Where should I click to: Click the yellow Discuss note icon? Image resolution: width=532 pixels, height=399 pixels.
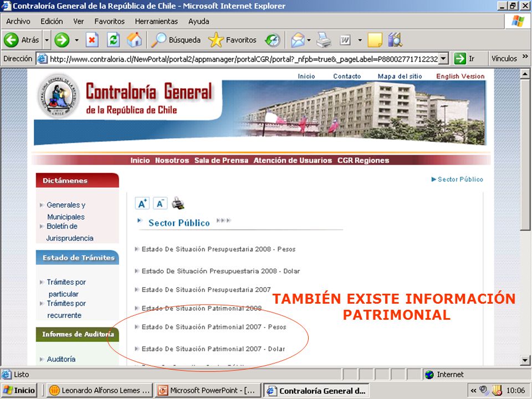click(375, 40)
